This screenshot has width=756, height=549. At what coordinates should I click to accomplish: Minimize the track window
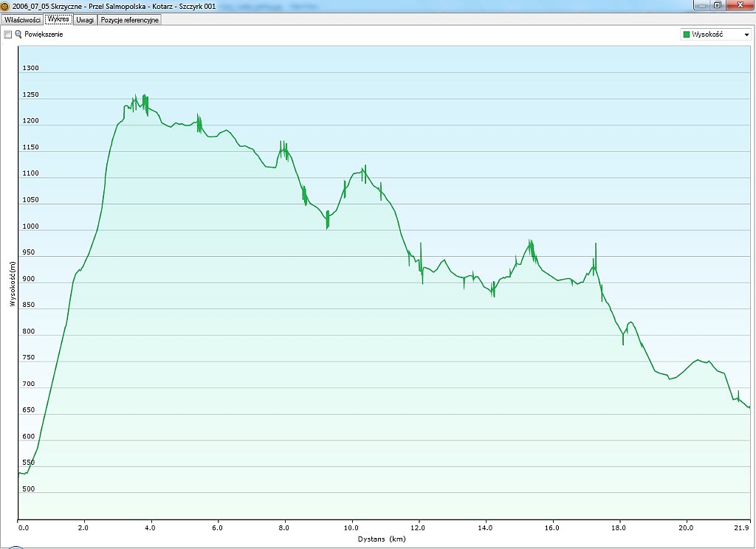[701, 5]
